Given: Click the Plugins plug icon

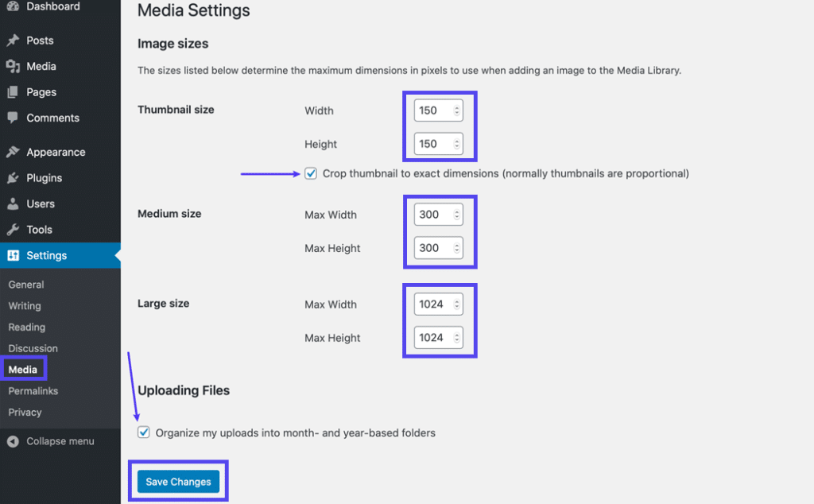Looking at the screenshot, I should click(x=13, y=178).
